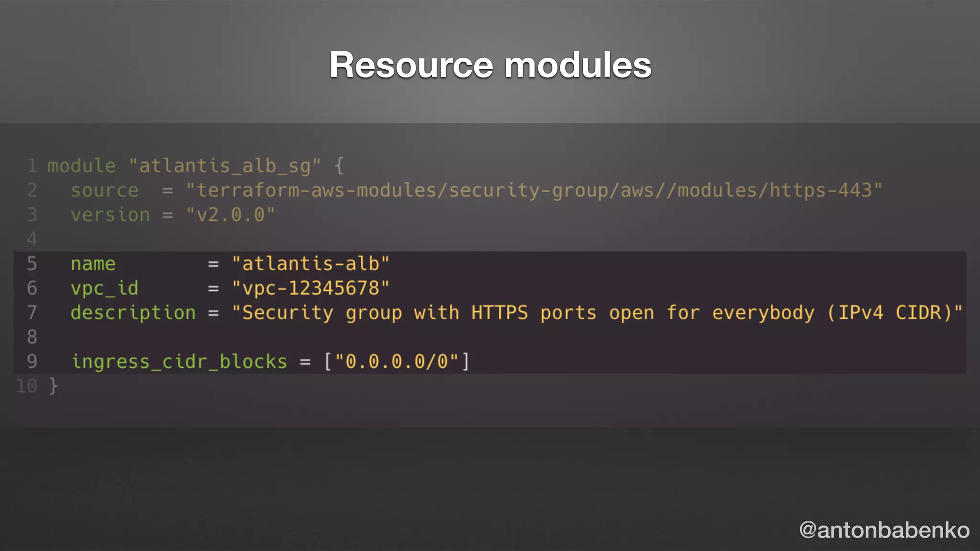Click the closing brace on line 10
This screenshot has height=551, width=980.
click(x=53, y=386)
